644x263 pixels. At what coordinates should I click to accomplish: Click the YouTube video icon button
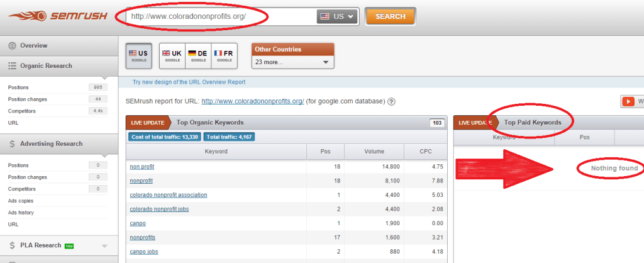point(628,101)
